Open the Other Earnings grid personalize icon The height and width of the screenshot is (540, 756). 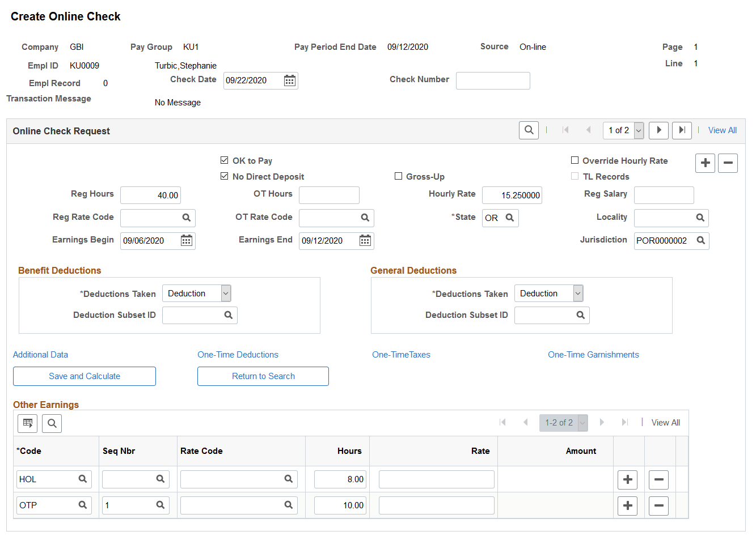[27, 423]
